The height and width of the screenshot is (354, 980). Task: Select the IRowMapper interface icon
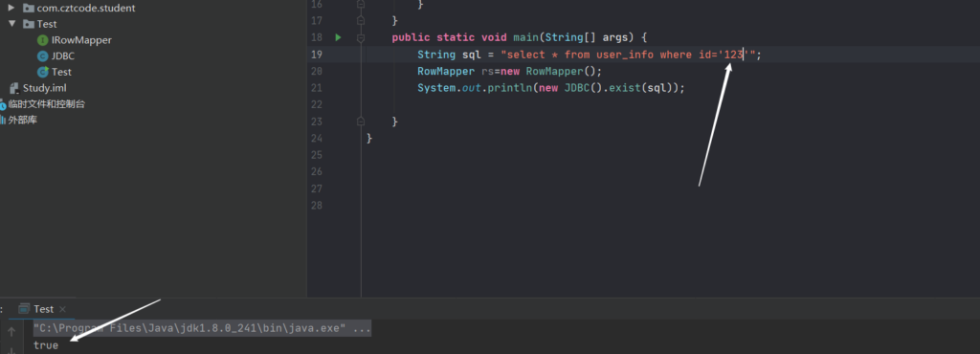coord(42,40)
